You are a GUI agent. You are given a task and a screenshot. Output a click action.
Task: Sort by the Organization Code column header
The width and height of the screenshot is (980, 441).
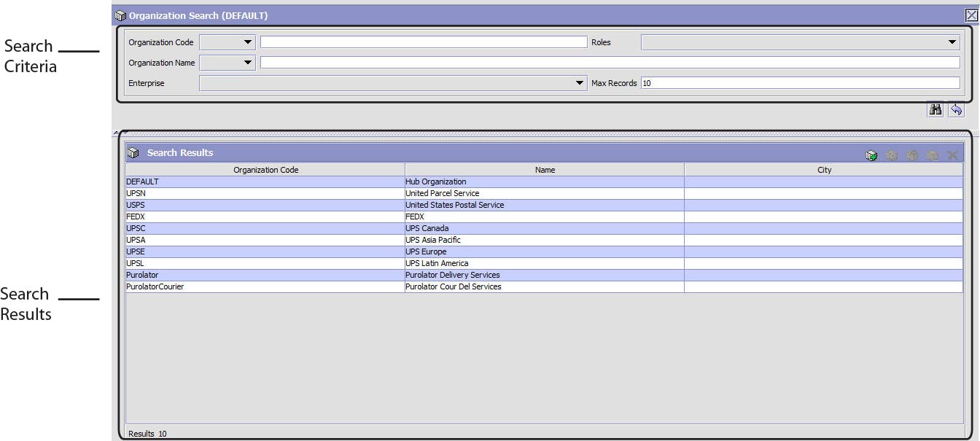click(265, 170)
